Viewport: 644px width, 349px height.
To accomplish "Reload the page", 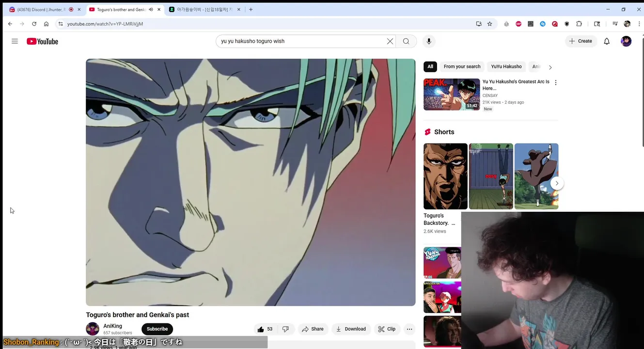I will coord(34,24).
